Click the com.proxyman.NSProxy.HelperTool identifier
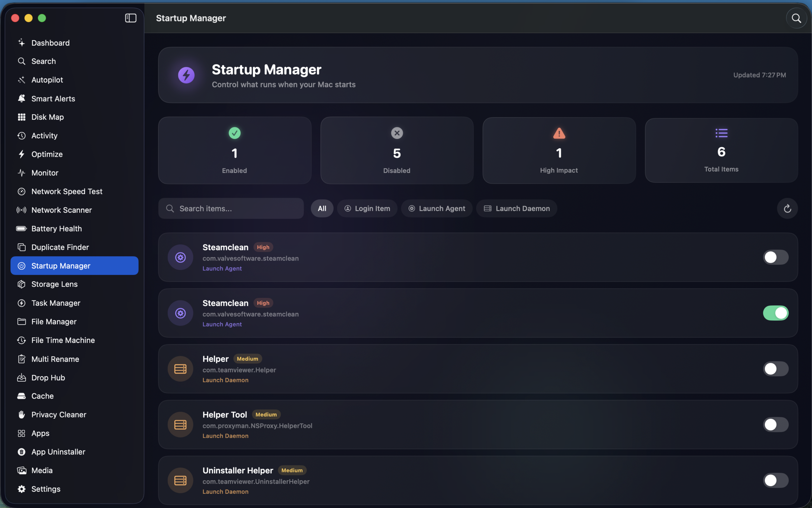Screen dimensions: 812x508 [257, 426]
